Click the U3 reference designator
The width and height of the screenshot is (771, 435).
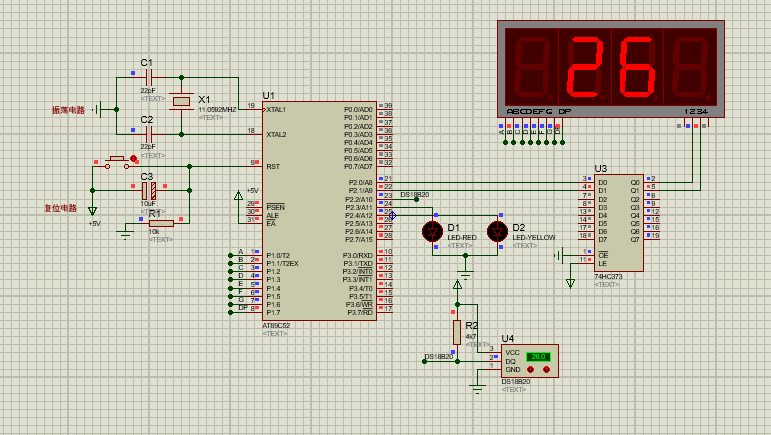click(600, 169)
